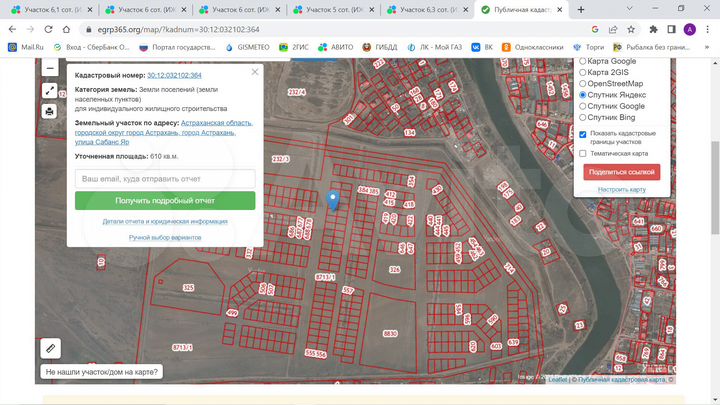The height and width of the screenshot is (405, 720).
Task: Click the email input field for report
Action: [x=165, y=178]
